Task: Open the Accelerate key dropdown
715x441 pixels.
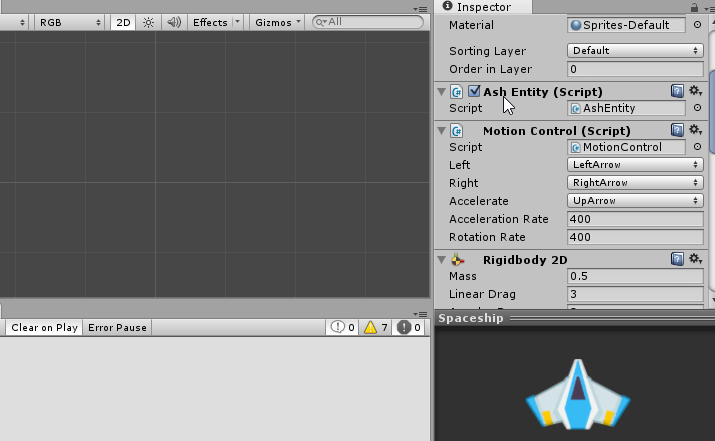Action: [x=634, y=201]
